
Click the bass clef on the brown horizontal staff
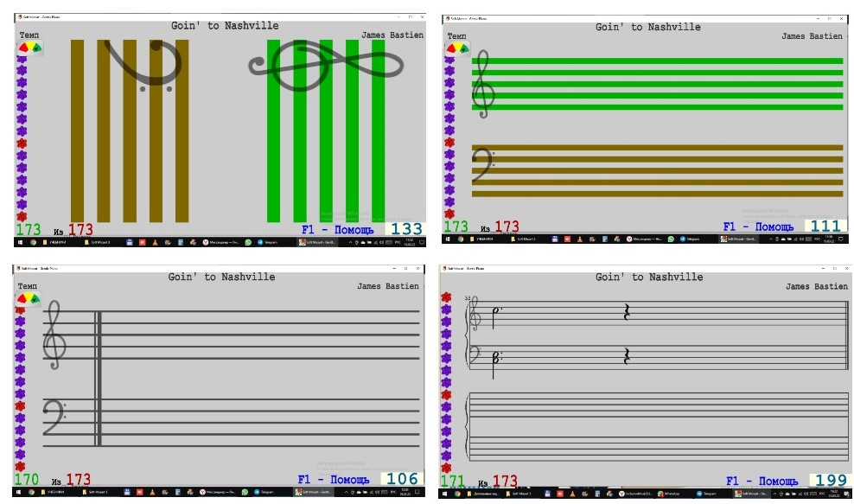coord(483,166)
